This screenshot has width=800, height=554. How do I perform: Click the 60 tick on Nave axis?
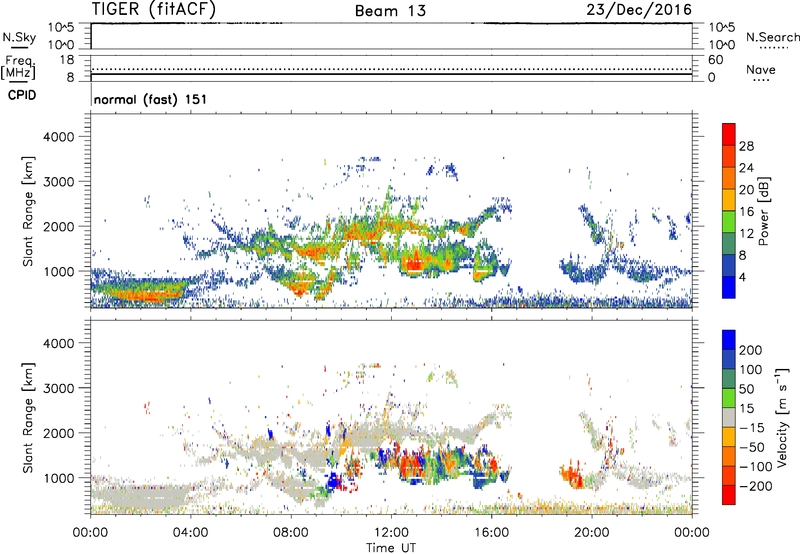(x=715, y=60)
